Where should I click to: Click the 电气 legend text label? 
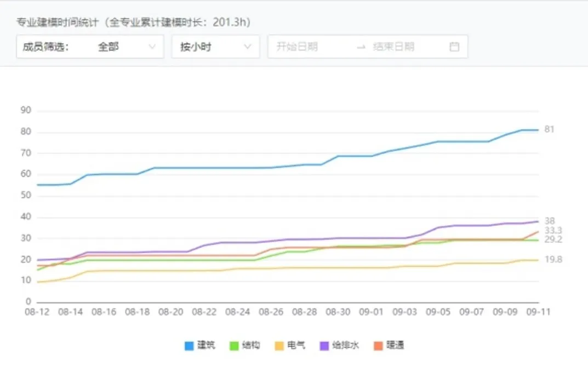[x=296, y=346]
